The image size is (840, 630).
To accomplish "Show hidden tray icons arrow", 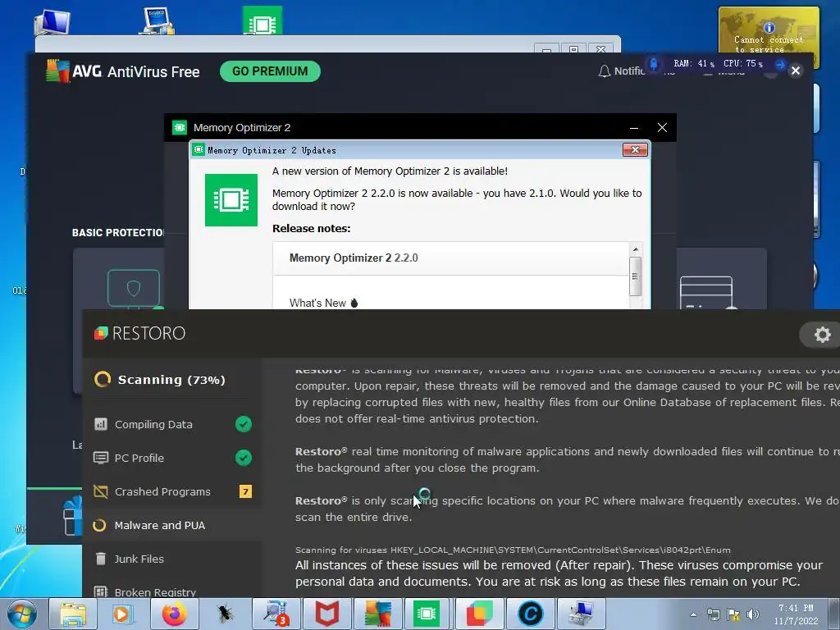I will pyautogui.click(x=693, y=614).
